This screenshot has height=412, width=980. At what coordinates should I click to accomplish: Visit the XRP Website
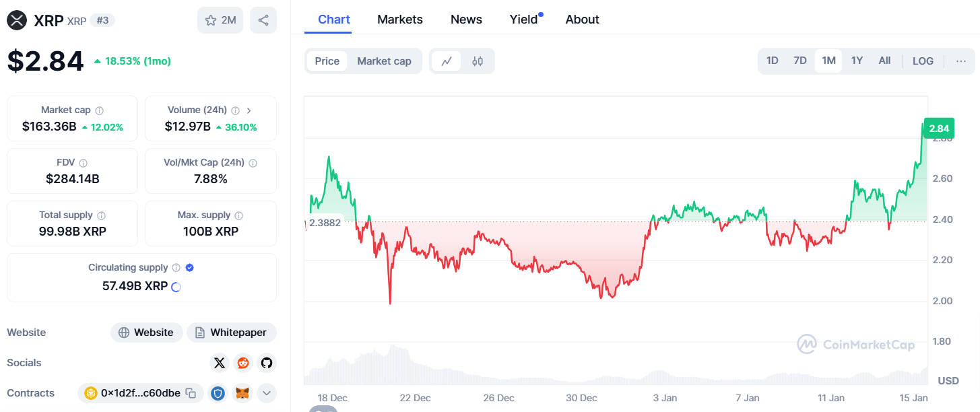(x=146, y=332)
